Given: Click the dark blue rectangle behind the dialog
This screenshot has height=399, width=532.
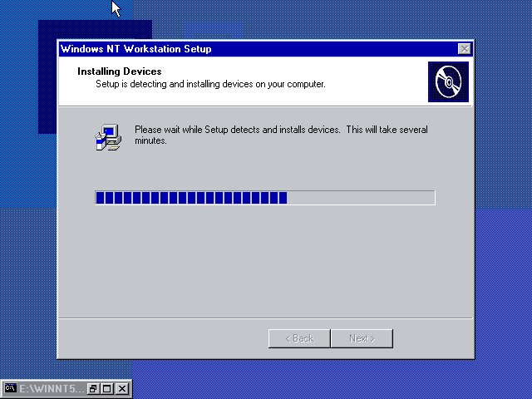Looking at the screenshot, I should [47, 83].
